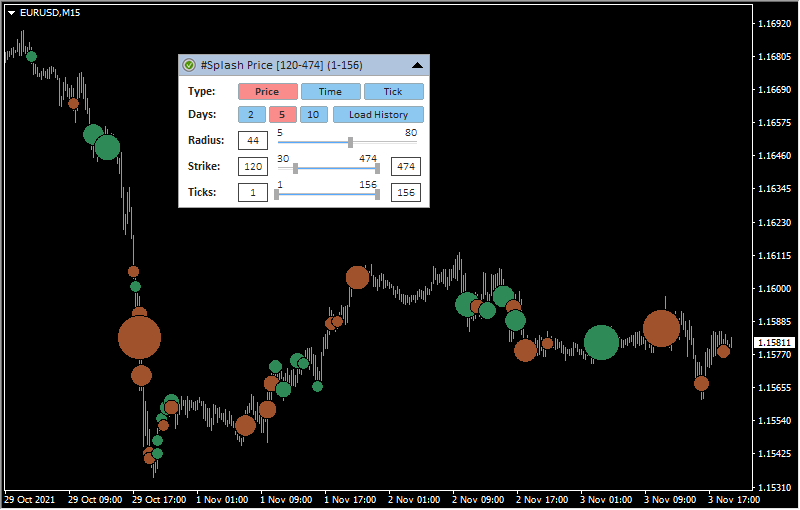Open the EURUSD,M15 chart dropdown triangle
Screen dimensions: 800x510
coord(11,12)
